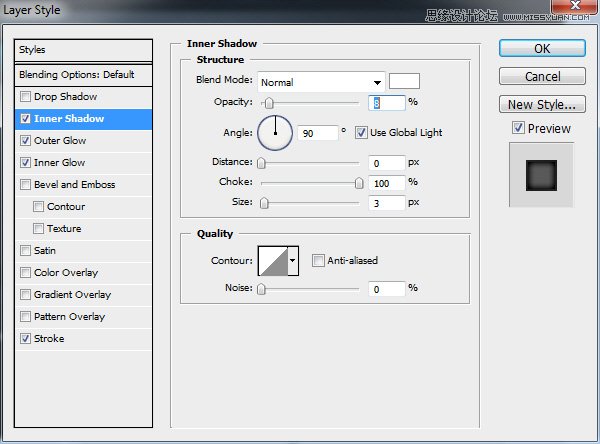The width and height of the screenshot is (600, 444).
Task: Uncheck the Inner Shadow checkbox
Action: (25, 119)
